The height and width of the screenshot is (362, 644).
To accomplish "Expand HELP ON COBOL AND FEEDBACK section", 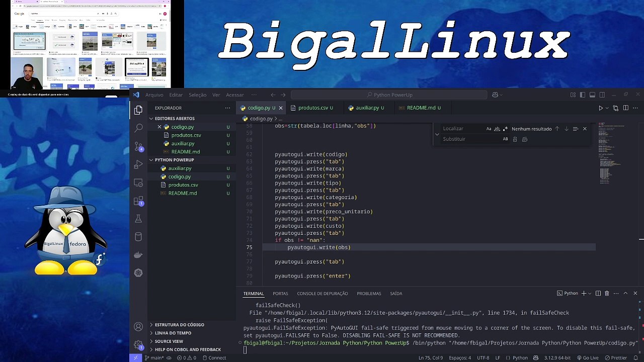I will point(191,349).
